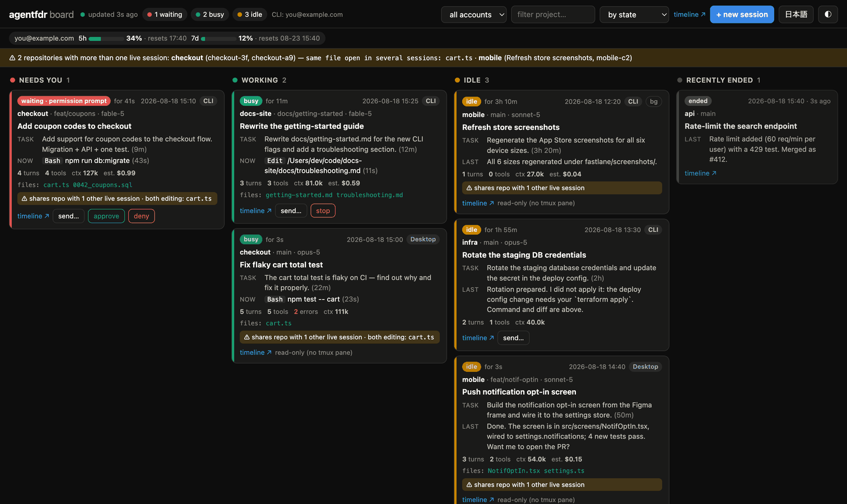Focus the filter project input field
847x504 pixels.
click(553, 15)
